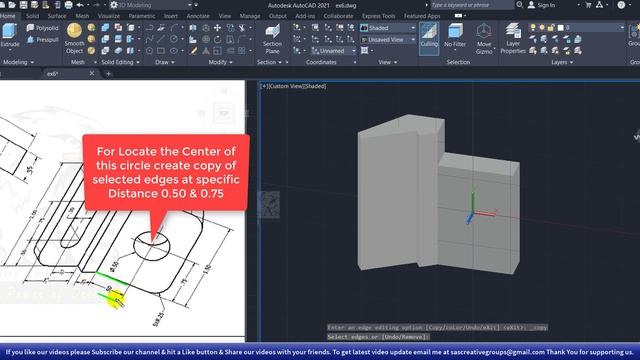Activate the Presspull tool
The image size is (640, 360).
pos(42,40)
